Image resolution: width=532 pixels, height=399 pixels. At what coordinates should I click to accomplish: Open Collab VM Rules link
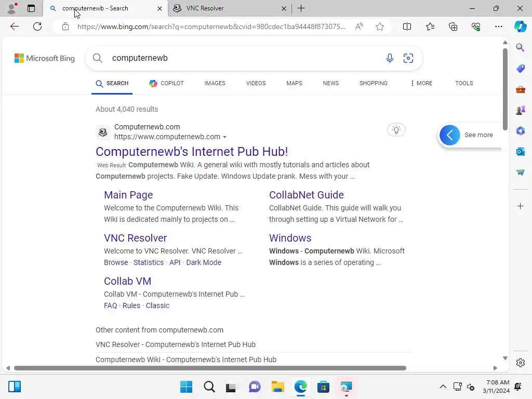tap(131, 305)
